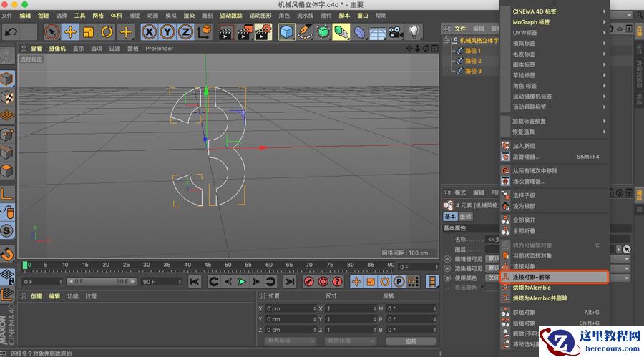Add a Light object
The image size is (644, 357).
pyautogui.click(x=414, y=32)
